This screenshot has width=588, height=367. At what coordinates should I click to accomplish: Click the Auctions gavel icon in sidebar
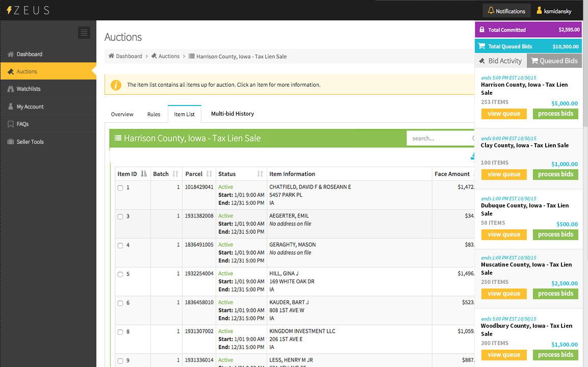point(11,71)
